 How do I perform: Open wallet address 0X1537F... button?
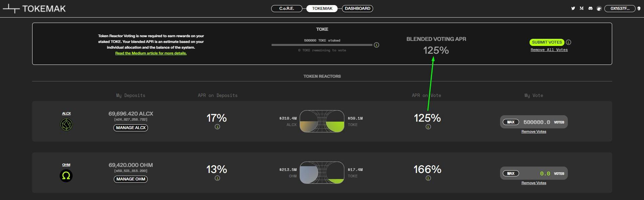[620, 8]
